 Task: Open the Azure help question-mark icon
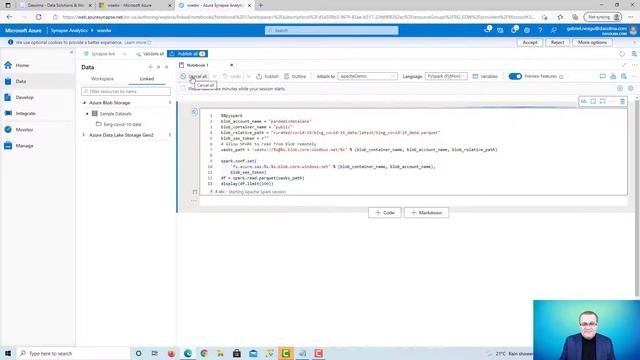(540, 30)
